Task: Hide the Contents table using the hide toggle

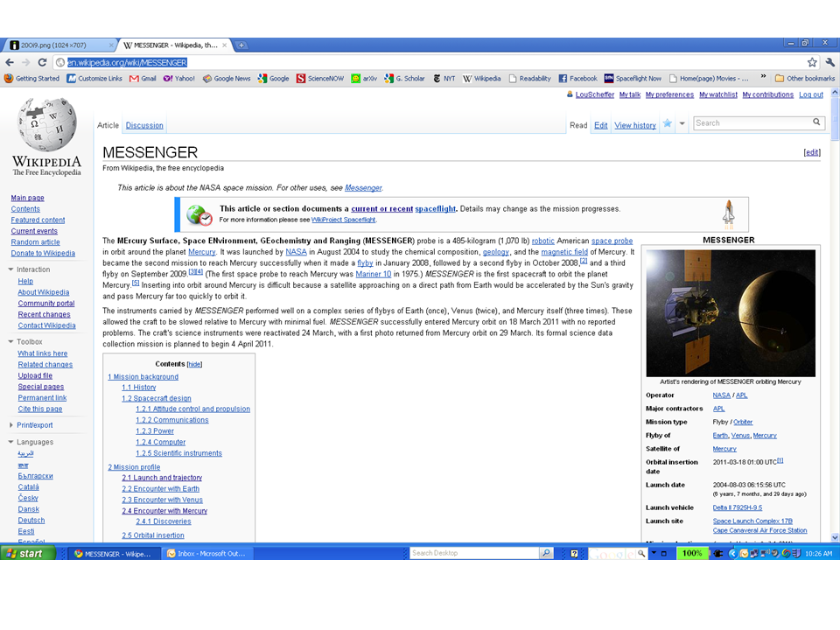Action: 194,364
